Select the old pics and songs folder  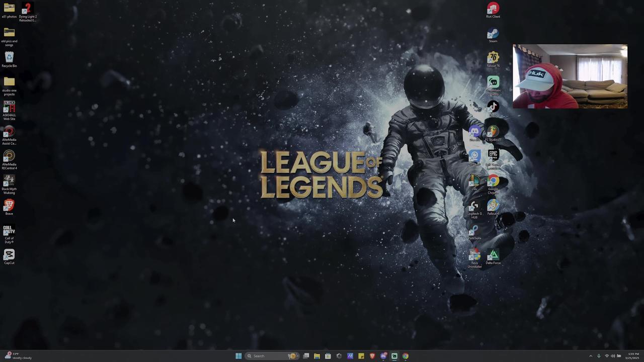coord(9,37)
